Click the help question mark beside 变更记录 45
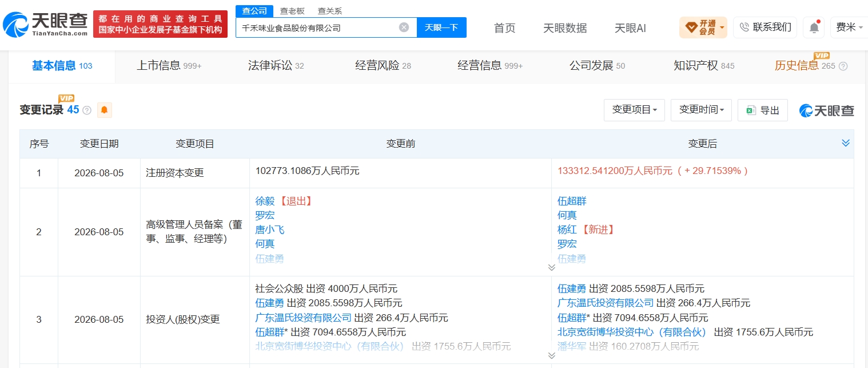868x368 pixels. coord(87,110)
